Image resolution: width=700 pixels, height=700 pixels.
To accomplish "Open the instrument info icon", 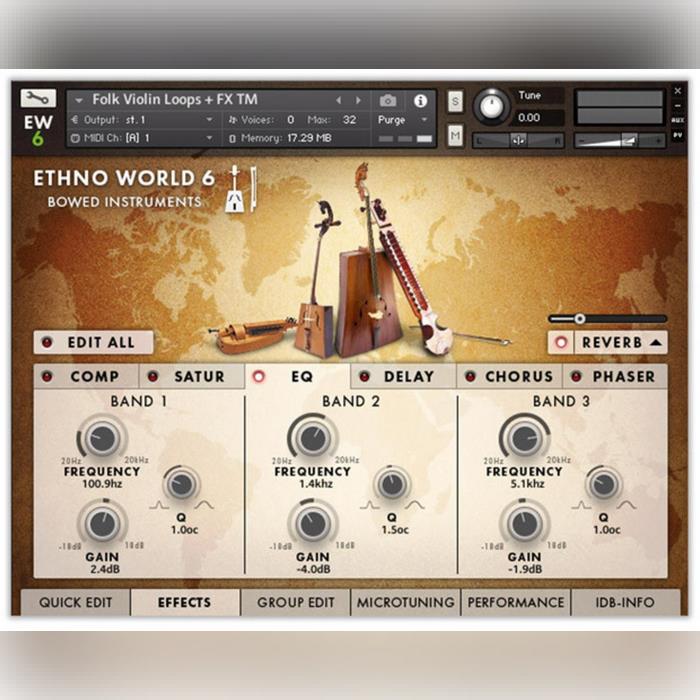I will tap(420, 100).
